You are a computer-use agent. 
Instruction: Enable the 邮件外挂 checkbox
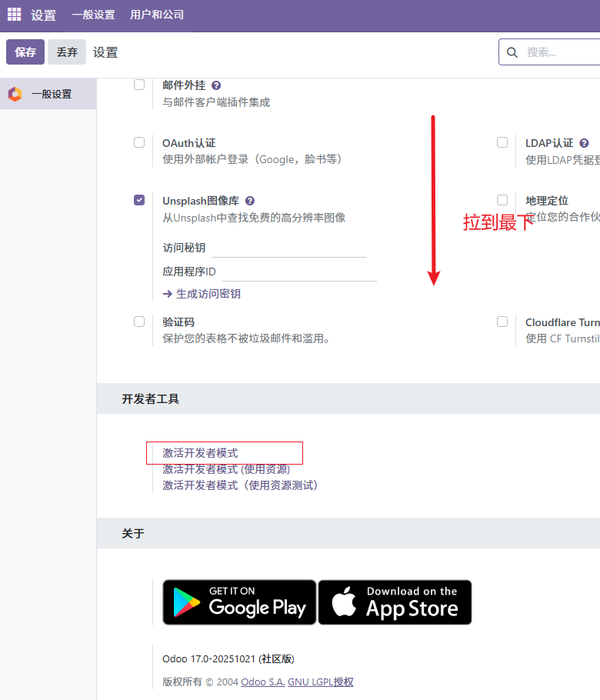coord(139,85)
